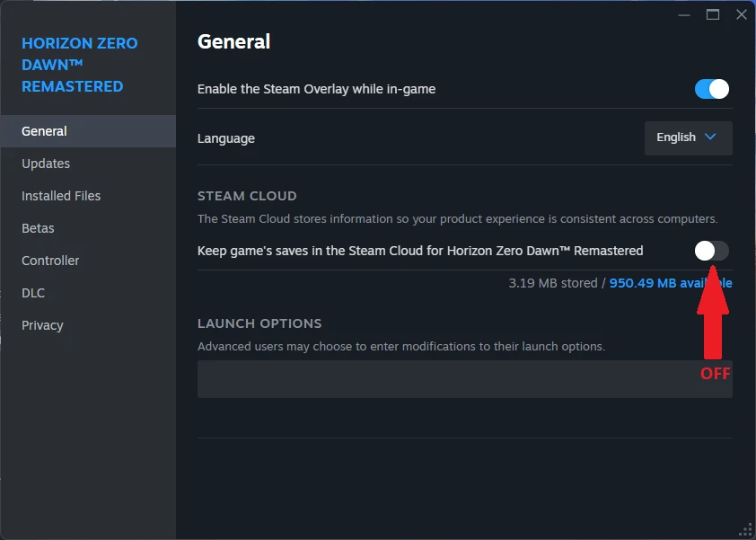
Task: Switch to the Betas section
Action: (x=88, y=228)
